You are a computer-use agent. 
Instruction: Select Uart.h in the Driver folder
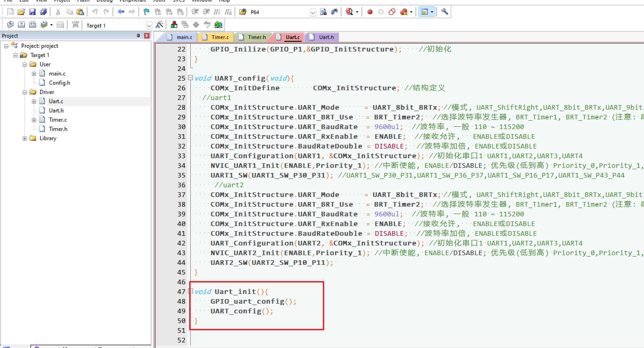click(x=56, y=111)
